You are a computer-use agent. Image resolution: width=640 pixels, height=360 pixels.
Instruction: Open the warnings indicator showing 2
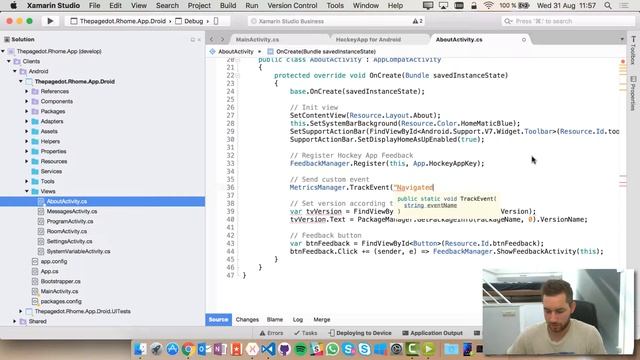pyautogui.click(x=418, y=21)
